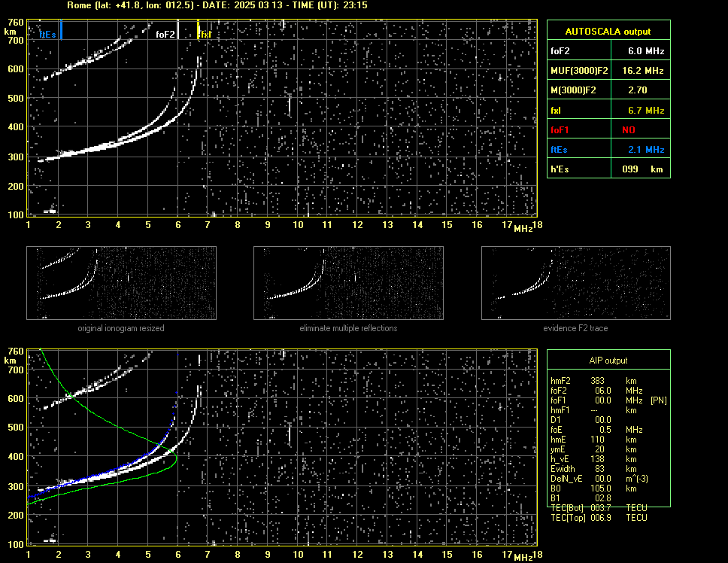Select the red foF1 NO value
This screenshot has height=563, width=728.
point(629,130)
